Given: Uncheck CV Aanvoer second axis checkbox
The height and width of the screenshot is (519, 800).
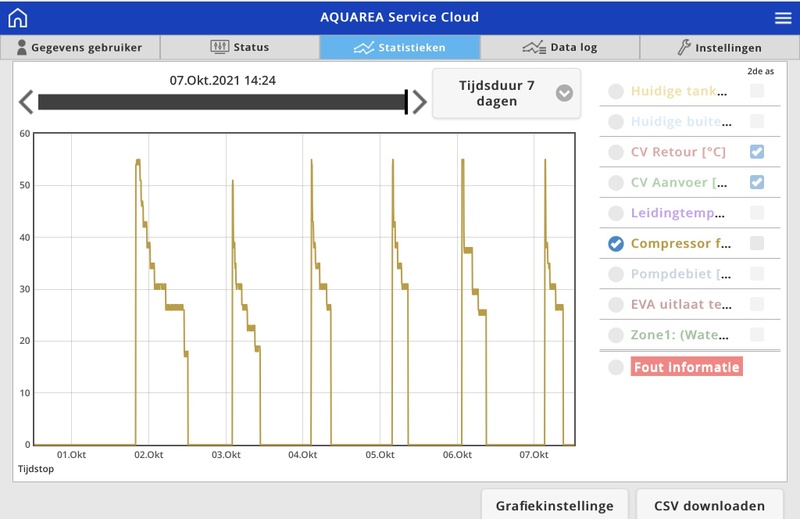Looking at the screenshot, I should tap(757, 182).
